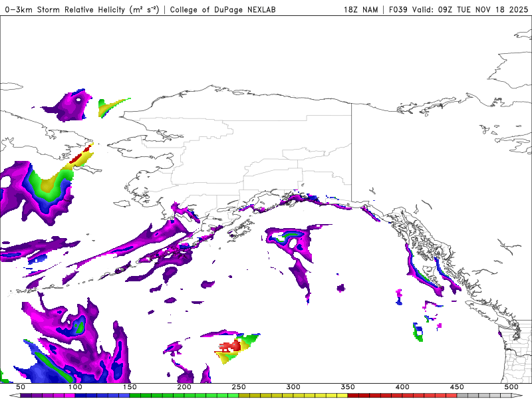Click the '500' colorbar label
This screenshot has width=532, height=399.
click(511, 387)
